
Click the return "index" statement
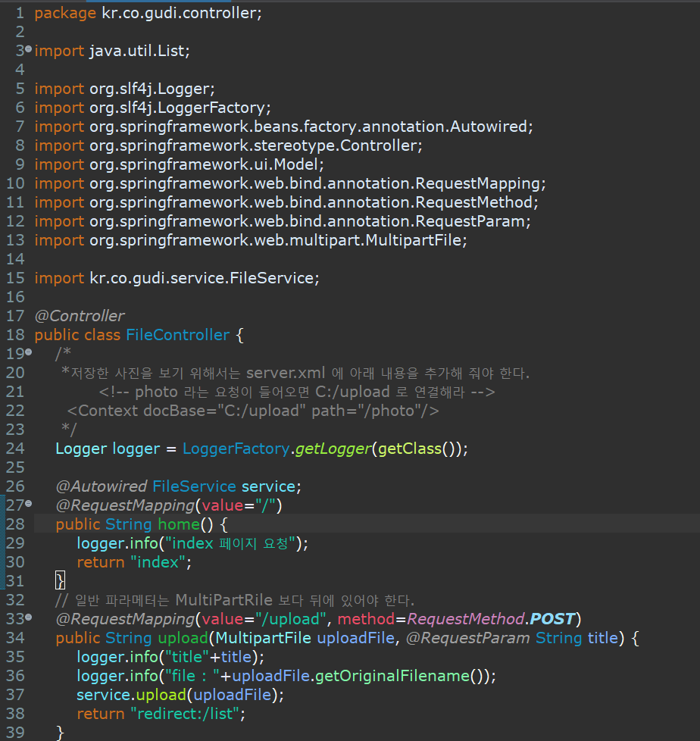pyautogui.click(x=134, y=562)
